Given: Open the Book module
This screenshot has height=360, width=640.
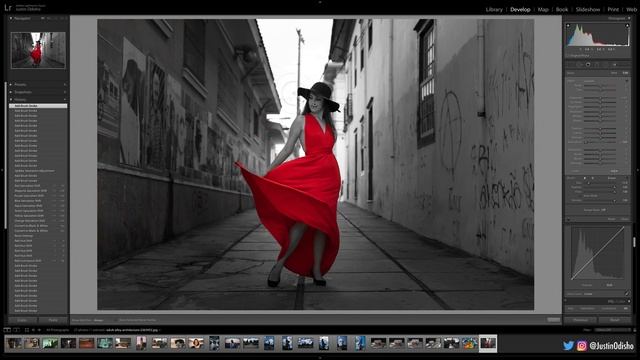Looking at the screenshot, I should 562,9.
